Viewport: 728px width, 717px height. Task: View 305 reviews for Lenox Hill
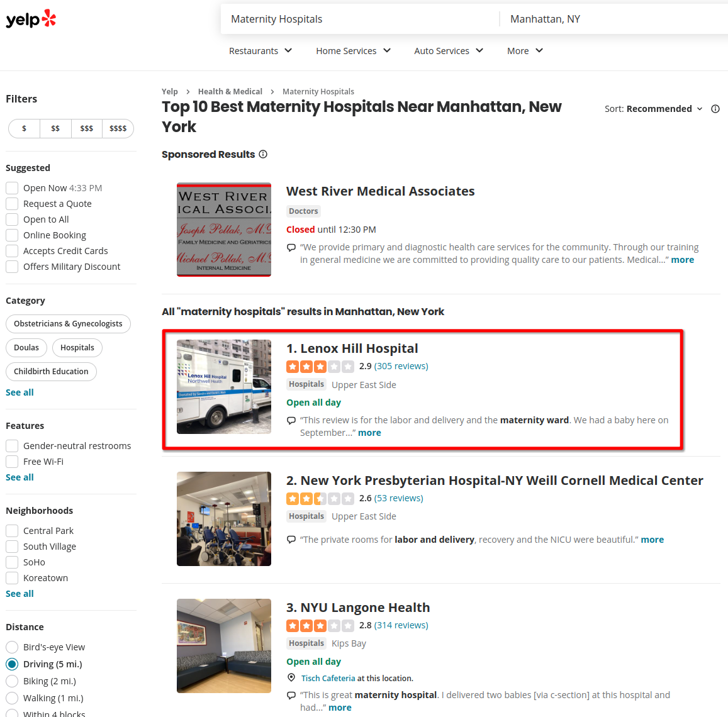tap(401, 366)
